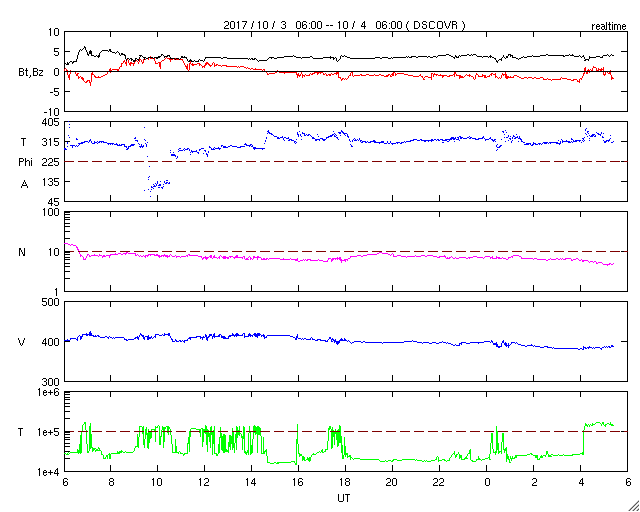The height and width of the screenshot is (512, 640).
Task: Click the '100' tick on density axis
Action: click(51, 213)
